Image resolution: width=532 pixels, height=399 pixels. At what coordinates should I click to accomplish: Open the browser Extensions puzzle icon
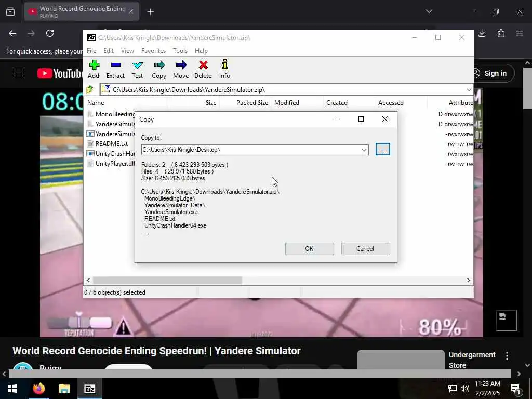coord(501,33)
